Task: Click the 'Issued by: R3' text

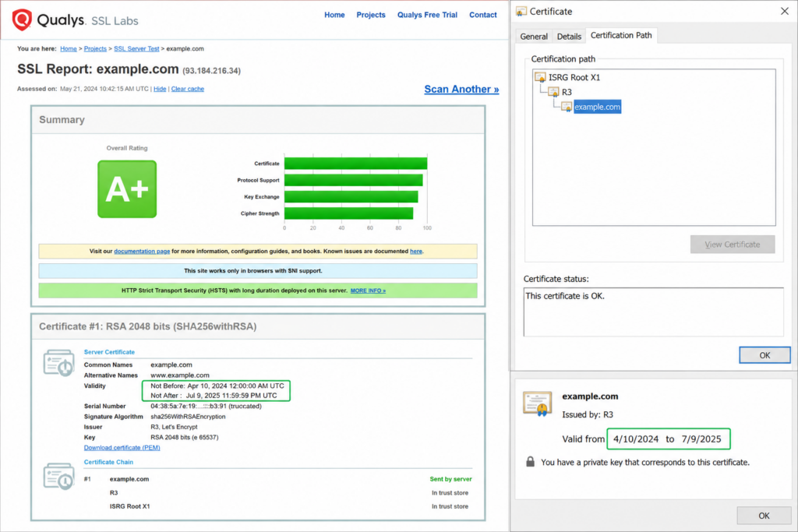Action: [x=588, y=414]
